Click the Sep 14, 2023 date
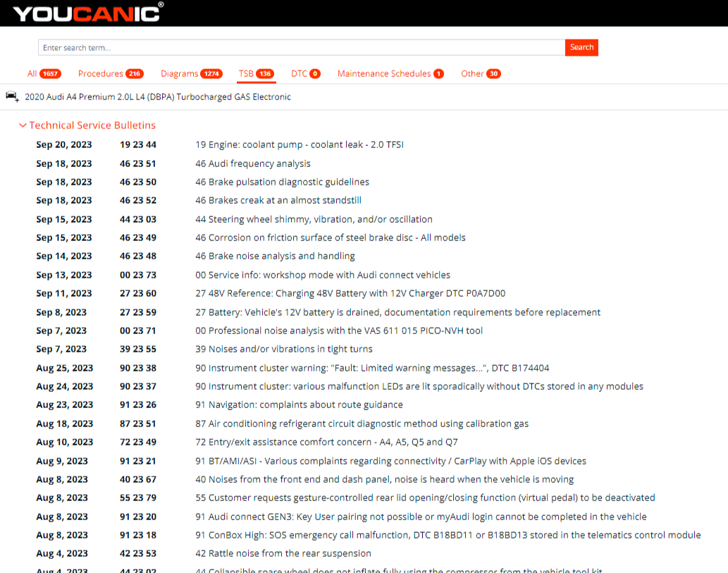Viewport: 728px width, 573px height. coord(64,257)
